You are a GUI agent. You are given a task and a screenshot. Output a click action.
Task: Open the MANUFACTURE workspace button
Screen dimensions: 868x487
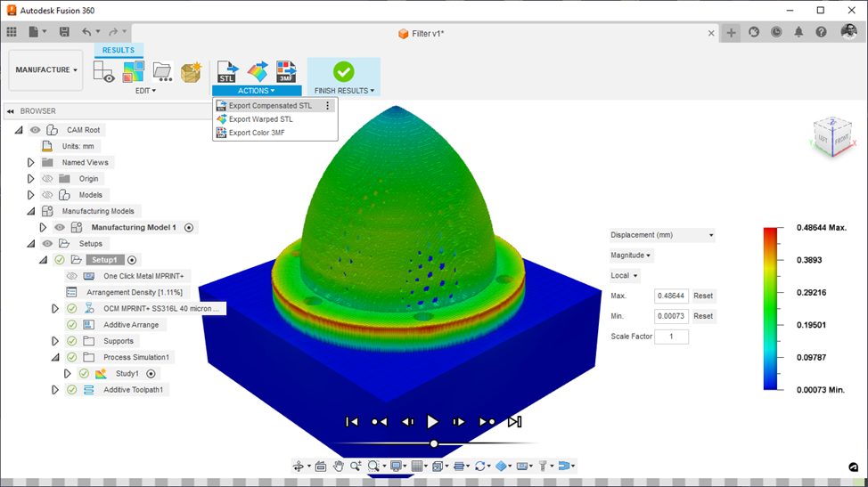45,70
